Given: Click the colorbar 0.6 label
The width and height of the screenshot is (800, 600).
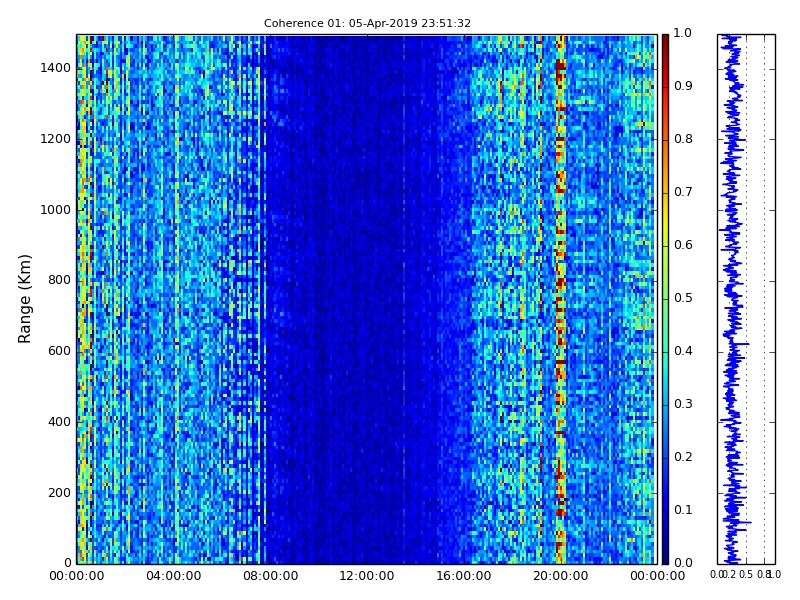Looking at the screenshot, I should 683,245.
